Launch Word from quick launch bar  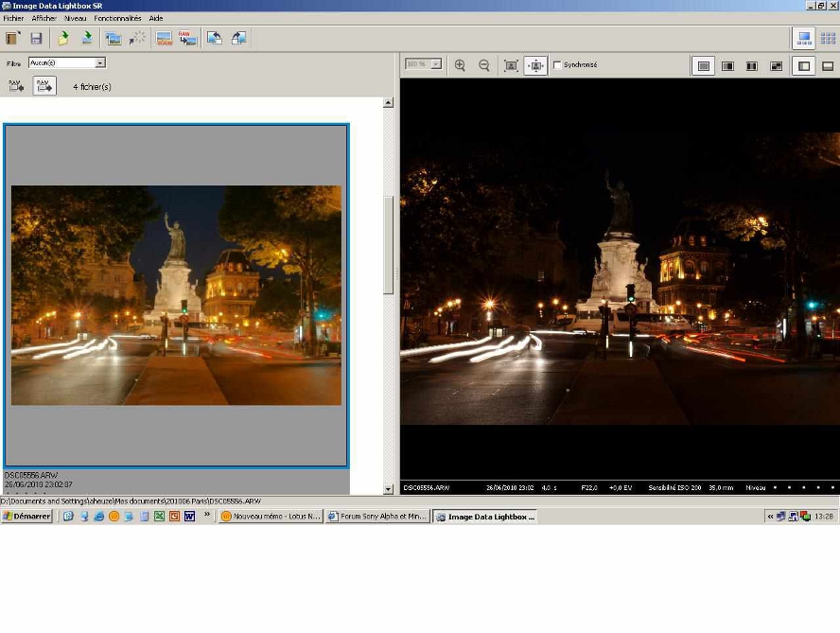(x=189, y=517)
